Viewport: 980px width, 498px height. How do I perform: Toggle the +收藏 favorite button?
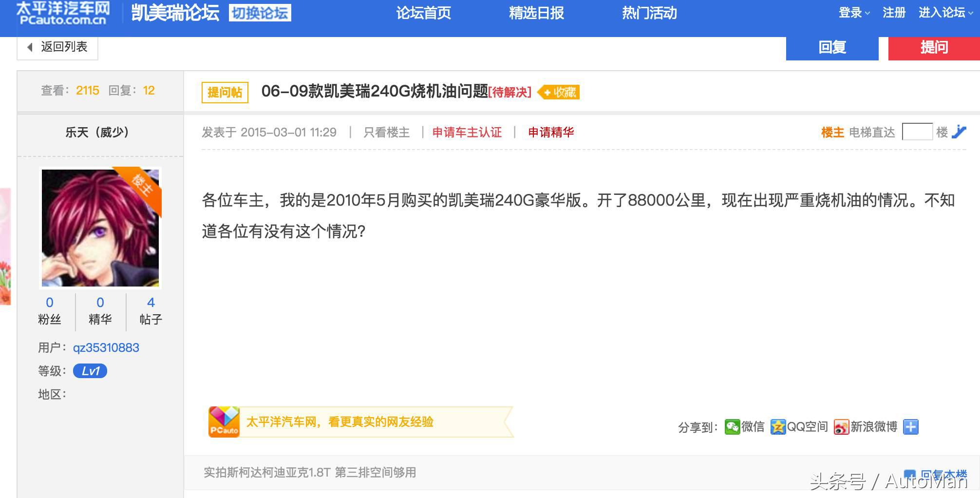(x=558, y=92)
